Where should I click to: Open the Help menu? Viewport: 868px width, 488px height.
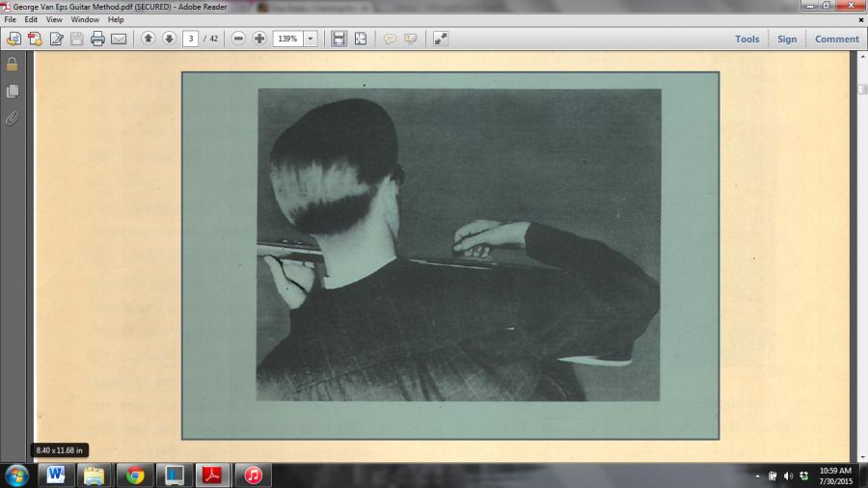(116, 19)
